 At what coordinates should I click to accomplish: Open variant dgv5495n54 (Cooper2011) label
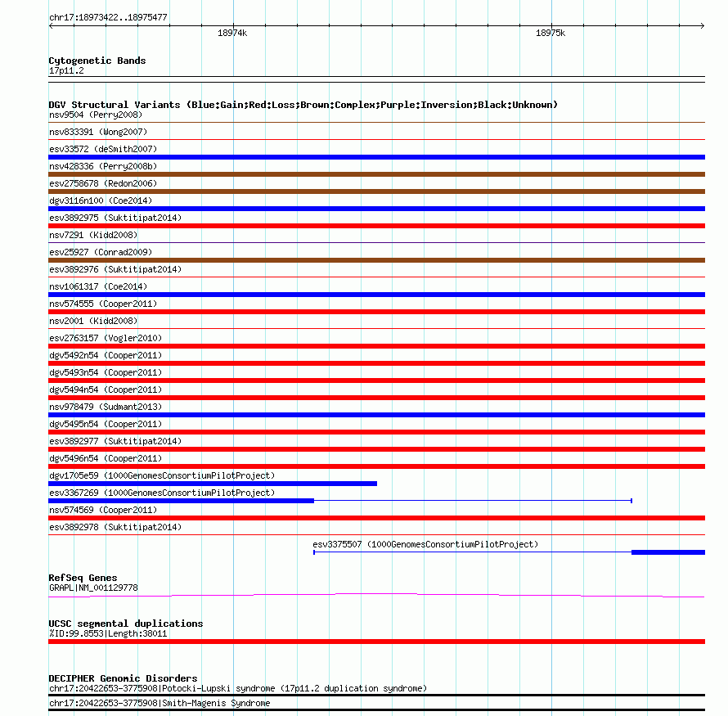106,424
